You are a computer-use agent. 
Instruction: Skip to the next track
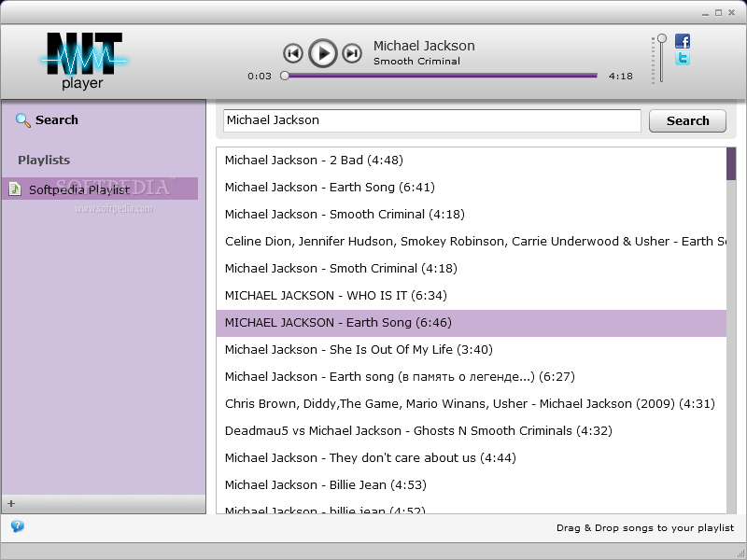pyautogui.click(x=352, y=53)
